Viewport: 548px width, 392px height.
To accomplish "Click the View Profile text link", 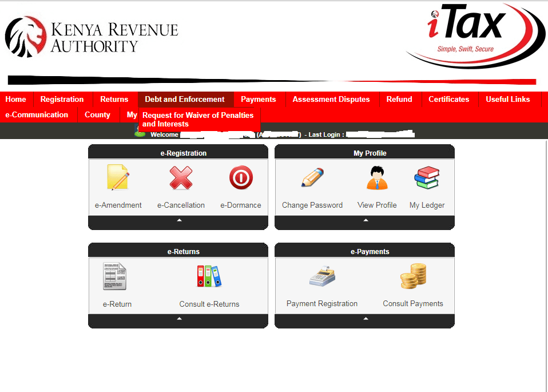I will point(377,205).
